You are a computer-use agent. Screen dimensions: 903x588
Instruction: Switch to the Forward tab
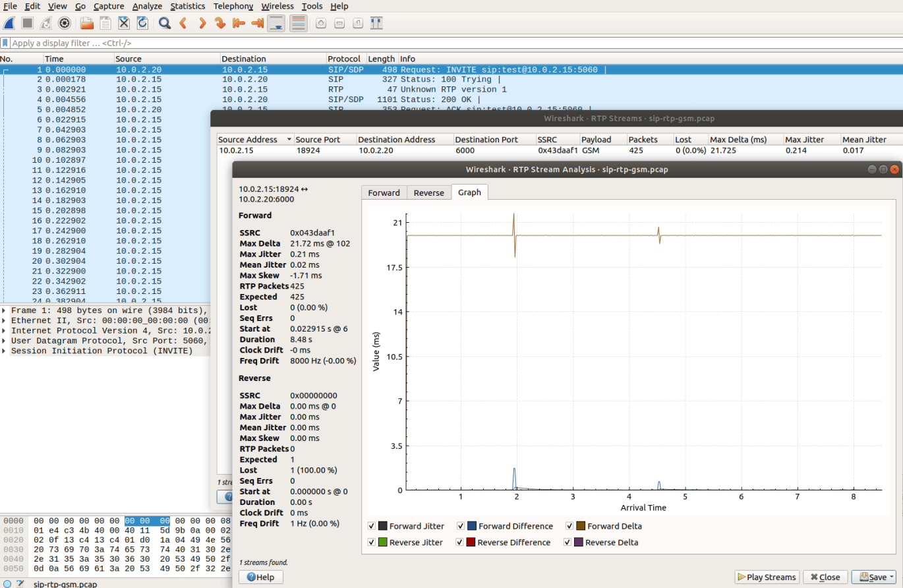(384, 192)
